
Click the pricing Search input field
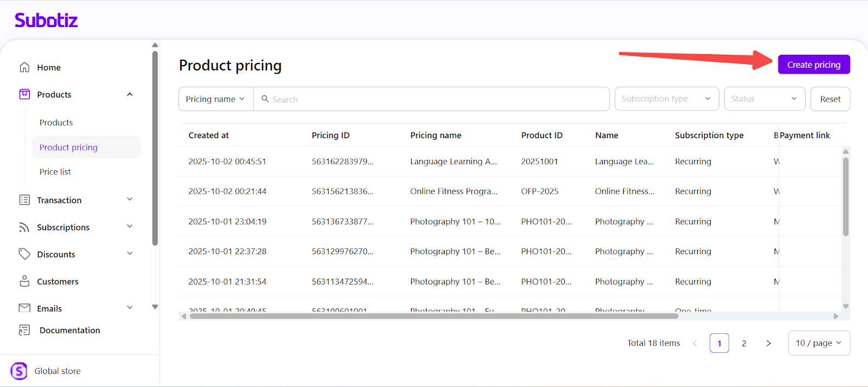coord(434,99)
